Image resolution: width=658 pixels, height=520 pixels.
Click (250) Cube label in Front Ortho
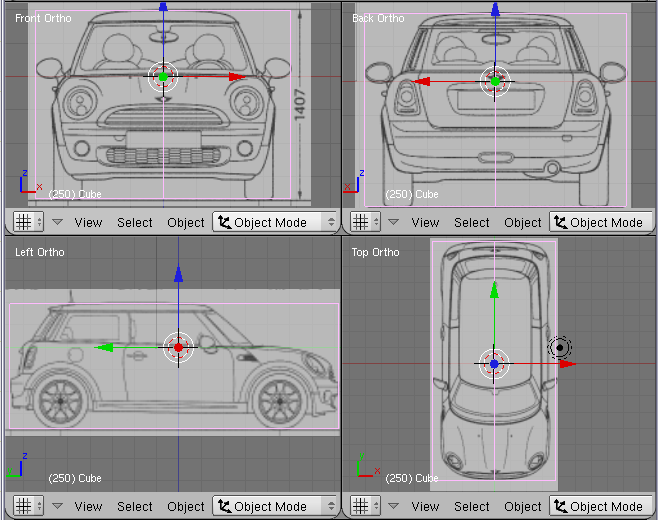(75, 194)
